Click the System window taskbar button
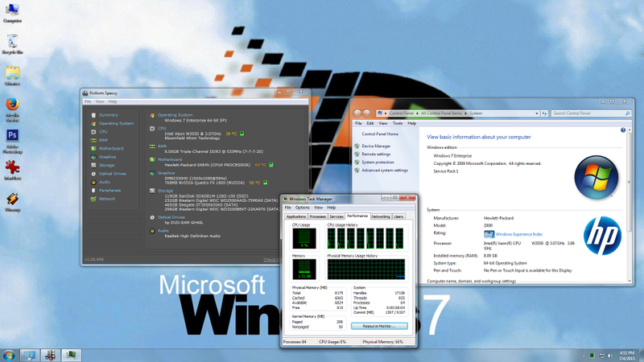This screenshot has height=362, width=644. pos(30,355)
